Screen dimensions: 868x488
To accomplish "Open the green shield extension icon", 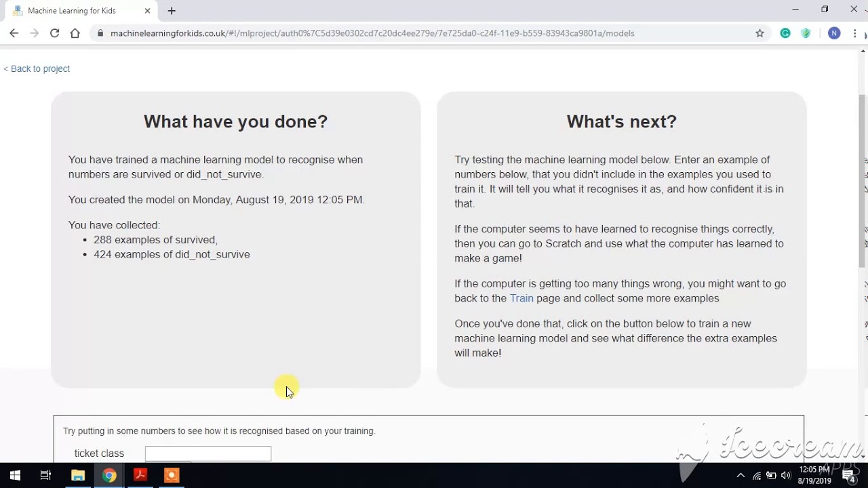I will (x=806, y=33).
